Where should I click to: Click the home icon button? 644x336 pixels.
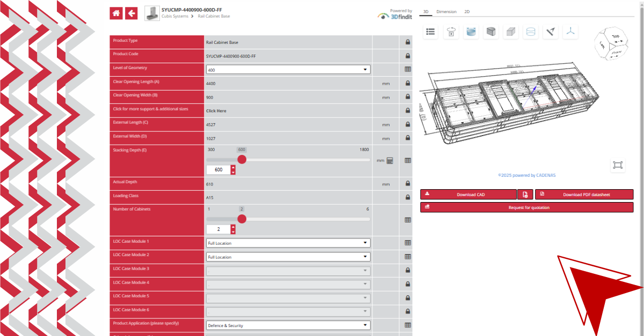pos(116,13)
